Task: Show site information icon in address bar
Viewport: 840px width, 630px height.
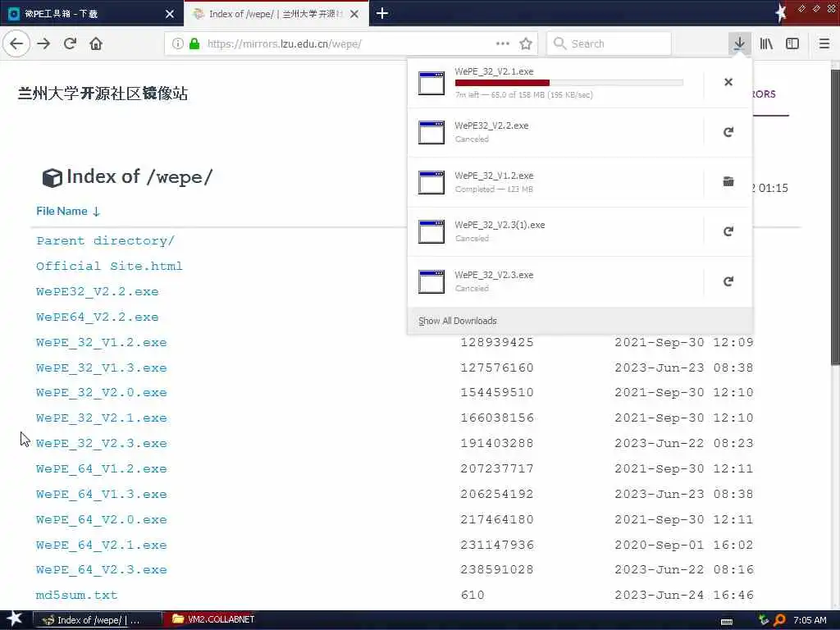Action: tap(178, 43)
